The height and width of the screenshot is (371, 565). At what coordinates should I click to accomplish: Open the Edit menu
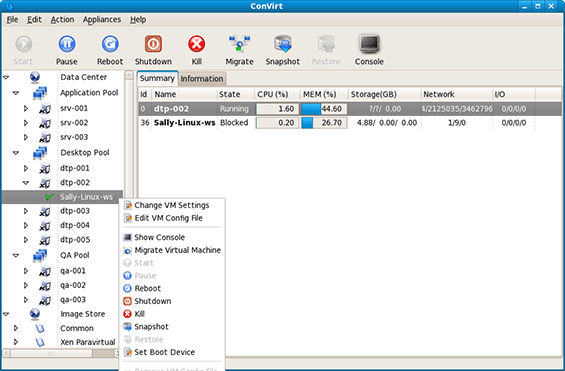[x=34, y=20]
